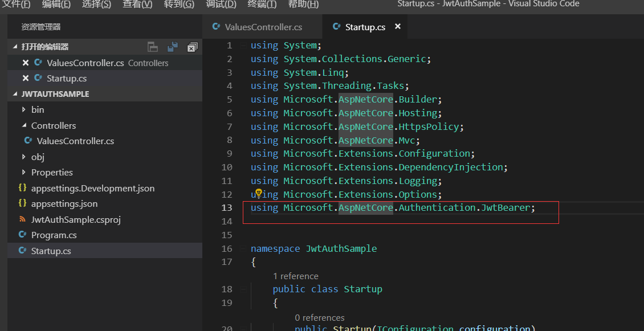Click 'HttpsPolicy' on line 7
This screenshot has height=331, width=644.
429,126
